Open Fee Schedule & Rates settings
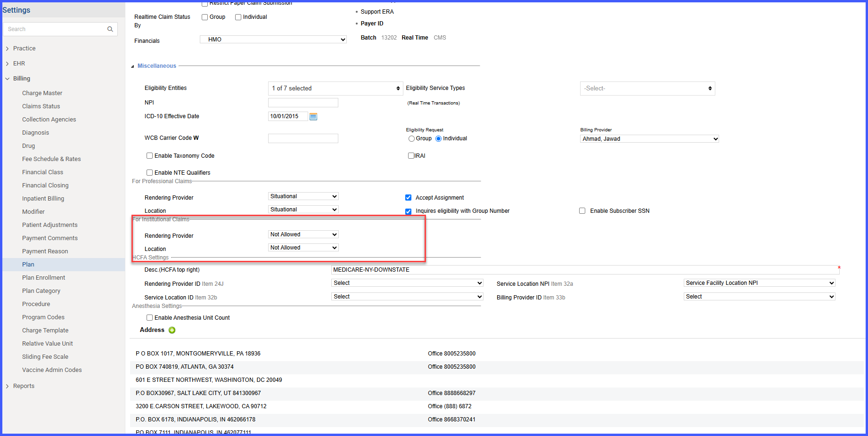This screenshot has height=436, width=868. point(51,159)
